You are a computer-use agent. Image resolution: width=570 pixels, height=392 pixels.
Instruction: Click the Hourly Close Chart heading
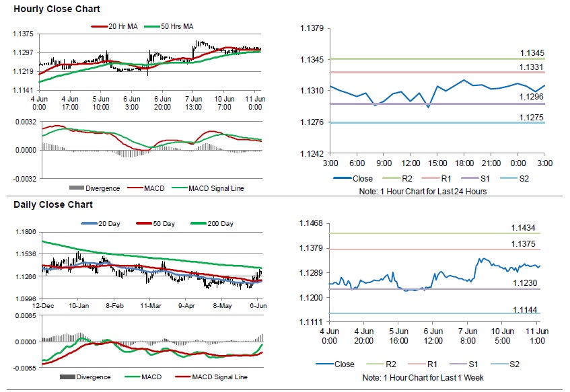pyautogui.click(x=57, y=9)
